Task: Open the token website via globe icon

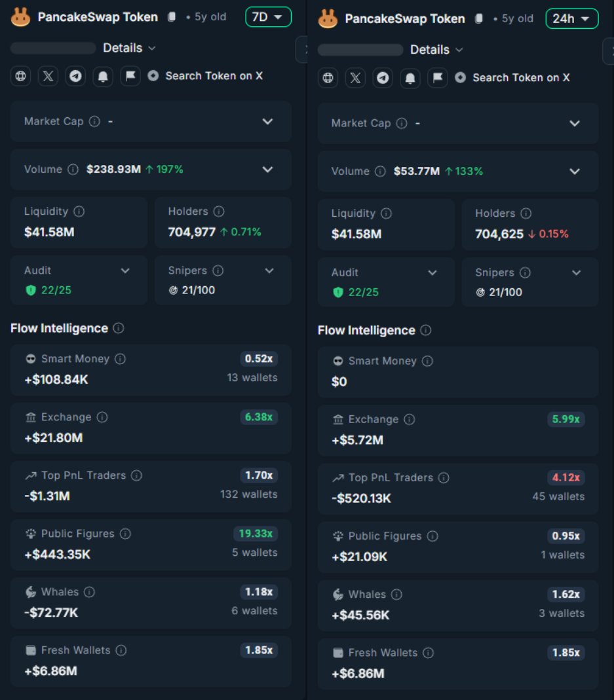Action: (20, 76)
